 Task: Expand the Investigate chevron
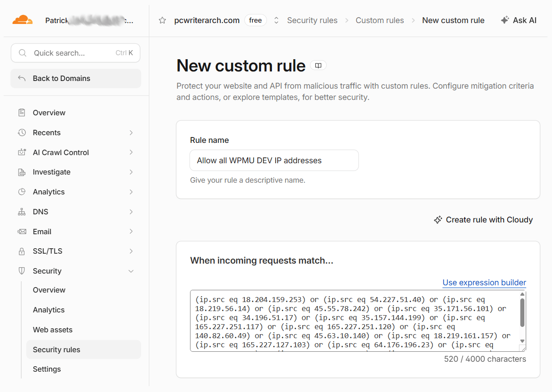pos(131,172)
